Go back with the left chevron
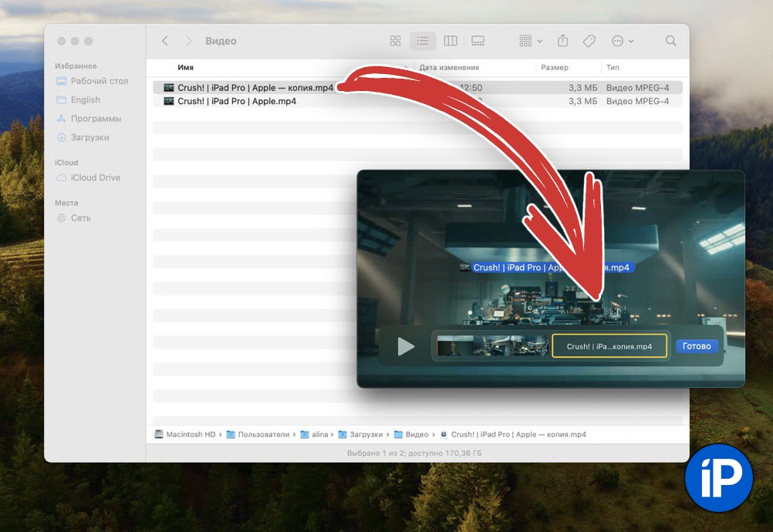Viewport: 773px width, 532px height. [165, 41]
